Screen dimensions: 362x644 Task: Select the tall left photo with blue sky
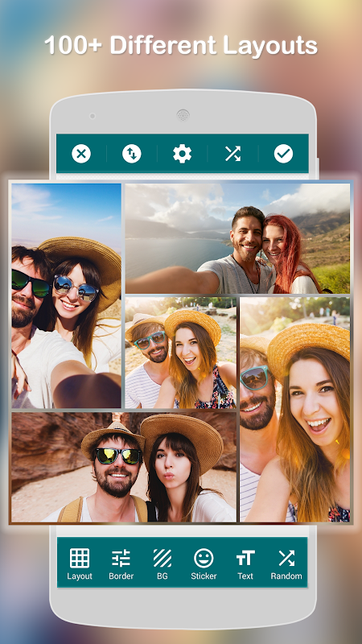coord(67,295)
